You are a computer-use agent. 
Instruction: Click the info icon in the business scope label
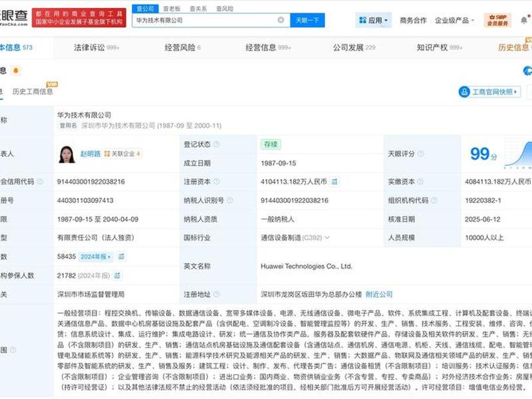click(x=13, y=350)
